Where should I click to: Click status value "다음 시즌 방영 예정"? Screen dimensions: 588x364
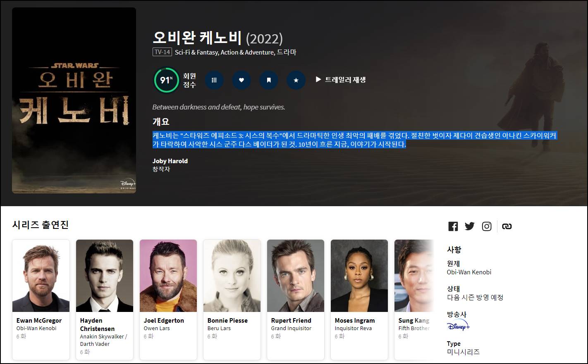[x=475, y=297]
